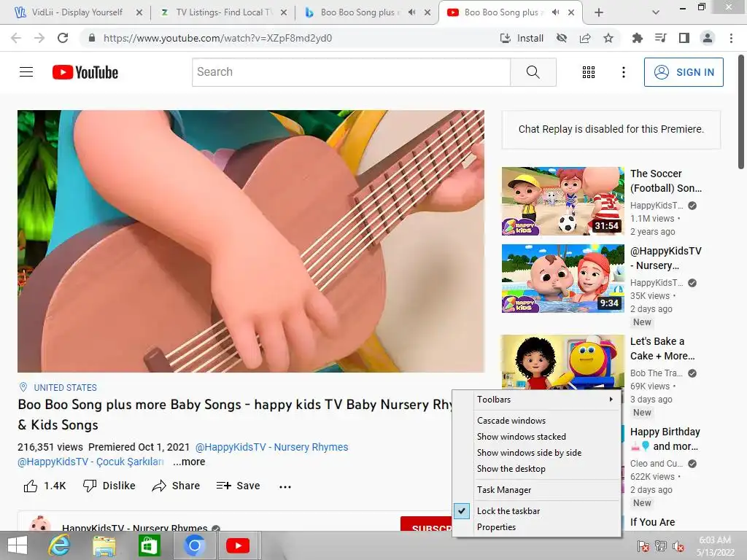Screen dimensions: 747x560
Task: Open File Explorer from the taskbar
Action: coord(104,545)
